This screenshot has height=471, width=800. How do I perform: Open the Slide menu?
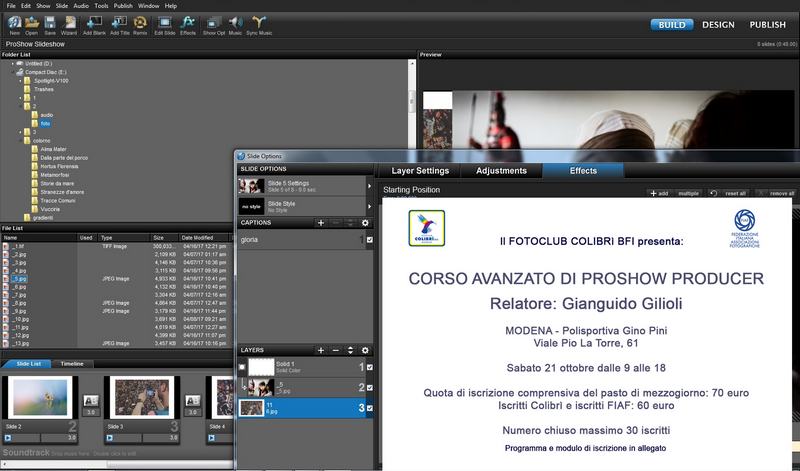coord(62,6)
